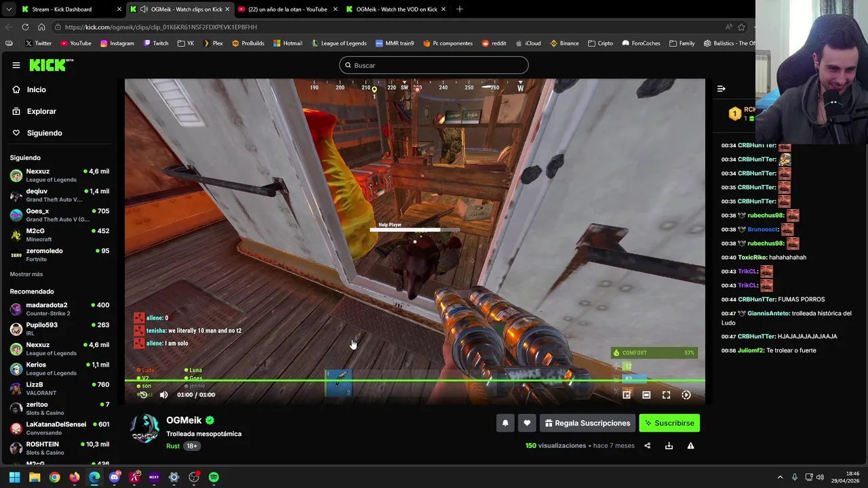Open recommended channel LizzB
This screenshot has width=868, height=488.
coord(60,388)
